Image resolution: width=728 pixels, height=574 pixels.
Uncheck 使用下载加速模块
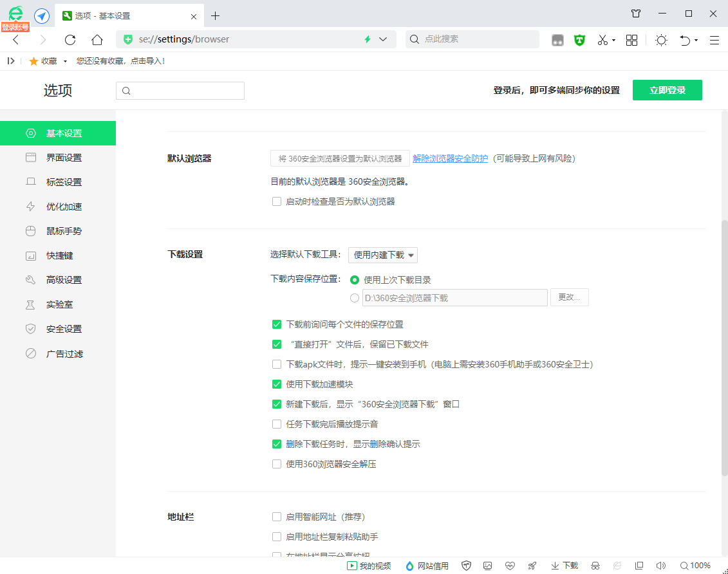(x=277, y=384)
